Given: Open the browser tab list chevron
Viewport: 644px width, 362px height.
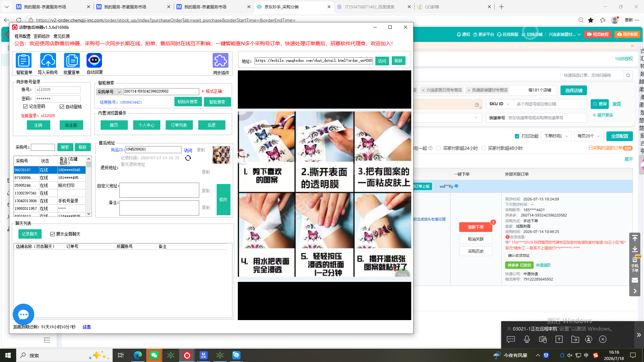Looking at the screenshot, I should 6,7.
